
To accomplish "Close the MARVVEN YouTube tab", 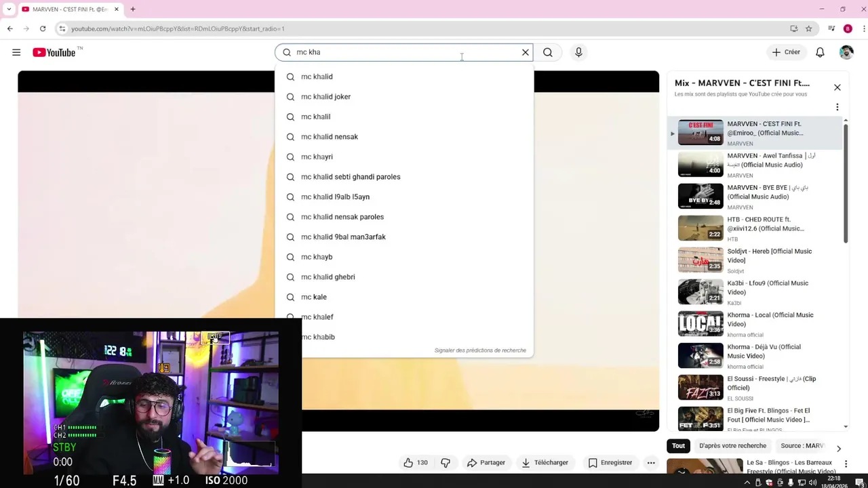I will coord(116,9).
